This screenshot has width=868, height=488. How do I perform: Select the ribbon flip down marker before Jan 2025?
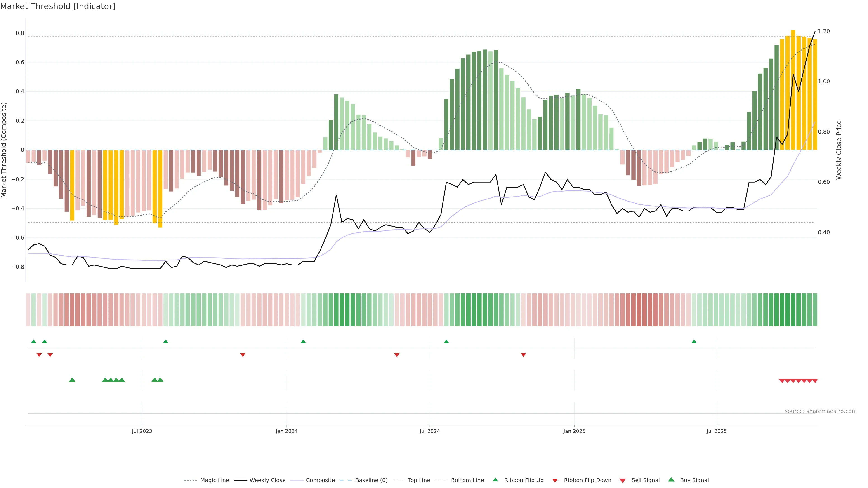pyautogui.click(x=523, y=355)
